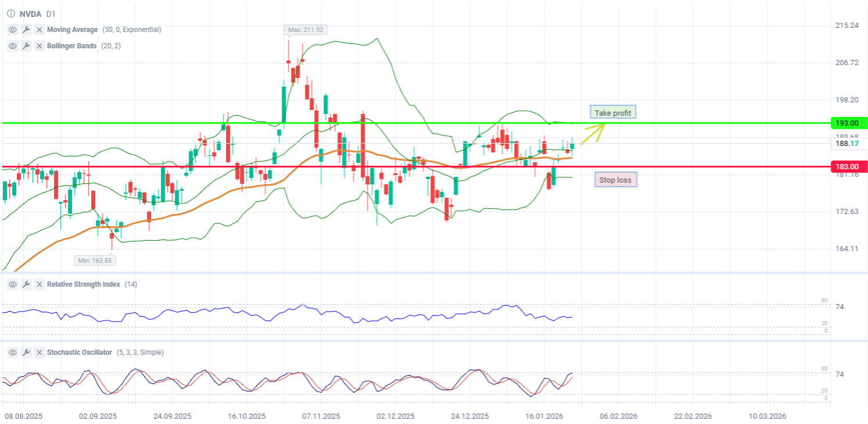Remove the Moving Average indicator
The width and height of the screenshot is (868, 424).
point(40,30)
